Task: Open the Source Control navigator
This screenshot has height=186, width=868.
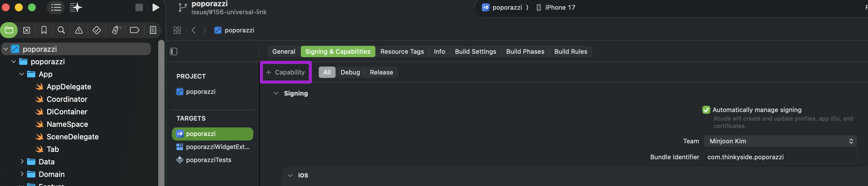Action: pyautogui.click(x=27, y=30)
